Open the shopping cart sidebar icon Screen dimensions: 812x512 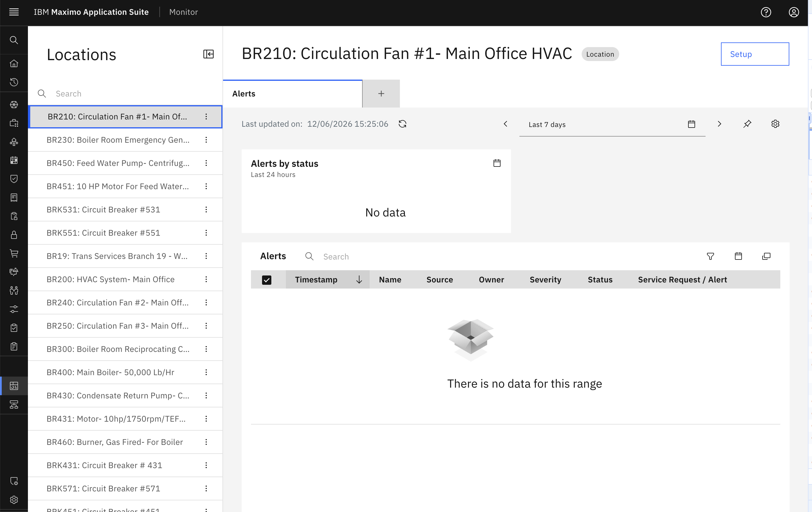click(14, 253)
